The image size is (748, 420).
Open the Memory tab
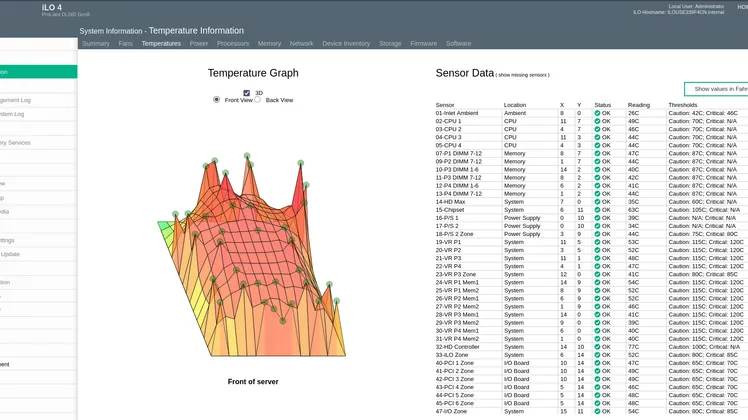[x=270, y=43]
